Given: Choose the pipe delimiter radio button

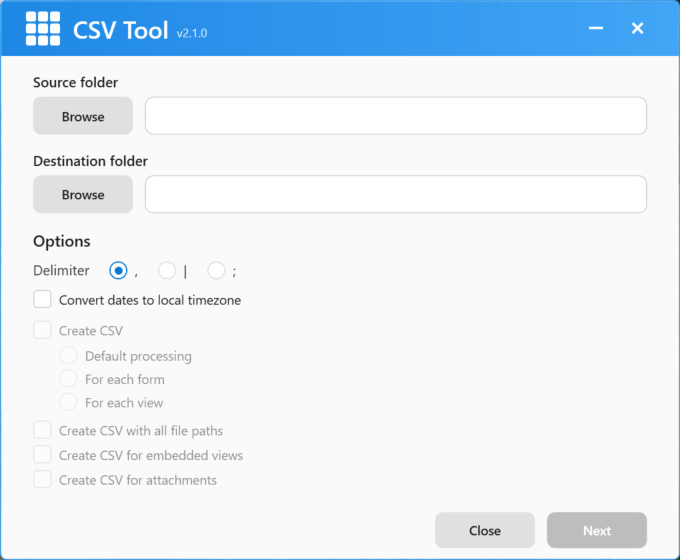Looking at the screenshot, I should [167, 270].
